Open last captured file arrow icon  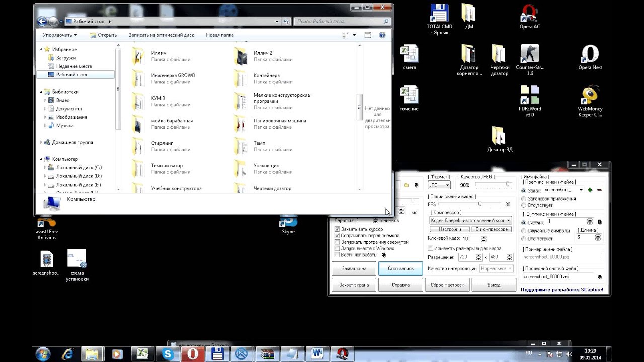(x=600, y=277)
